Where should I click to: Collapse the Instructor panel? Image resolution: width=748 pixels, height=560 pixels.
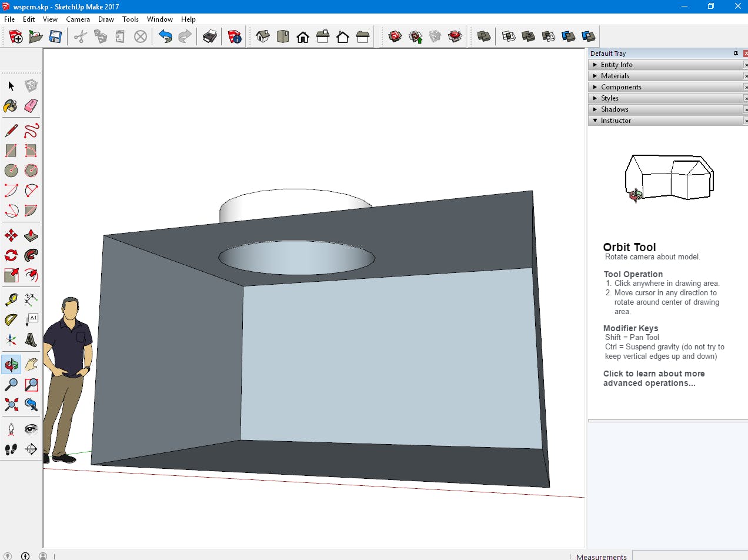pos(615,121)
